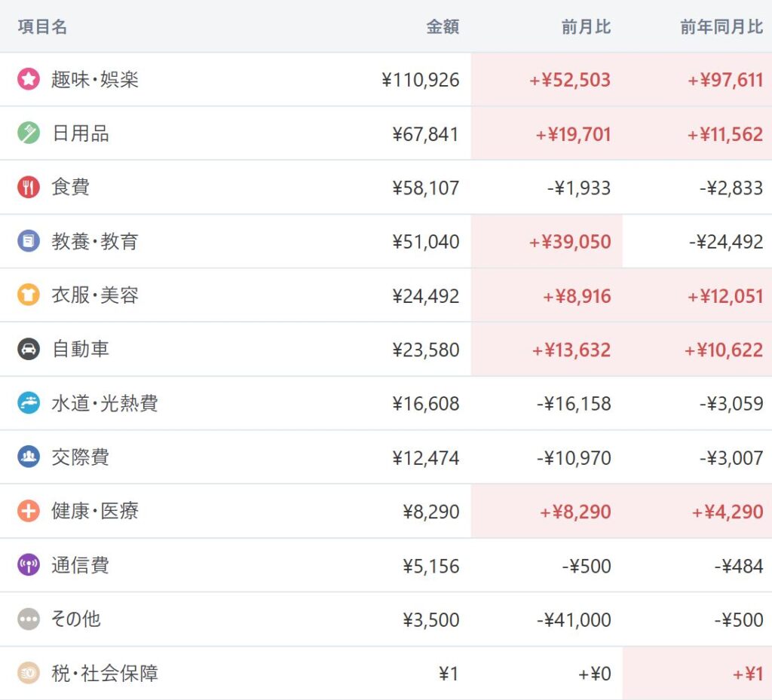Open the 趣味・娯楽 category row label

(95, 79)
